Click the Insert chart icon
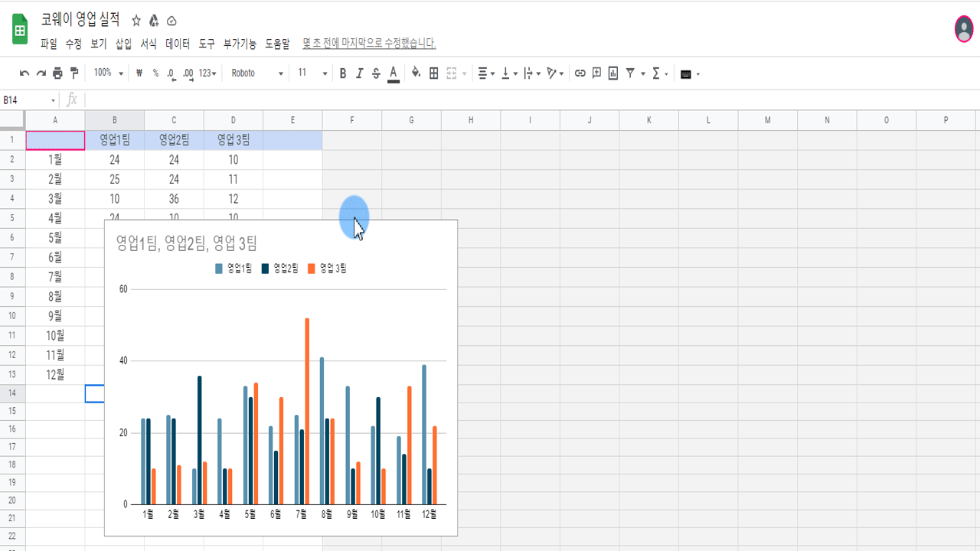 point(613,73)
